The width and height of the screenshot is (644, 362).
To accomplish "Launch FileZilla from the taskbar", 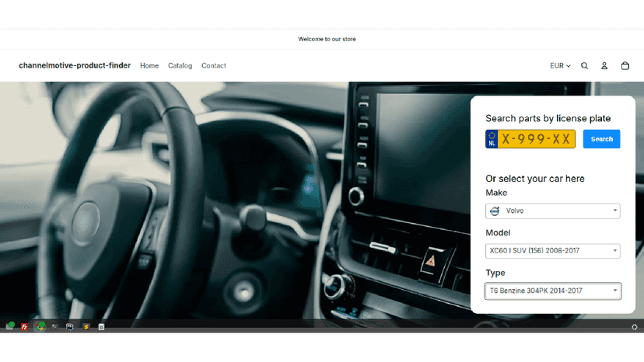I will [x=24, y=327].
